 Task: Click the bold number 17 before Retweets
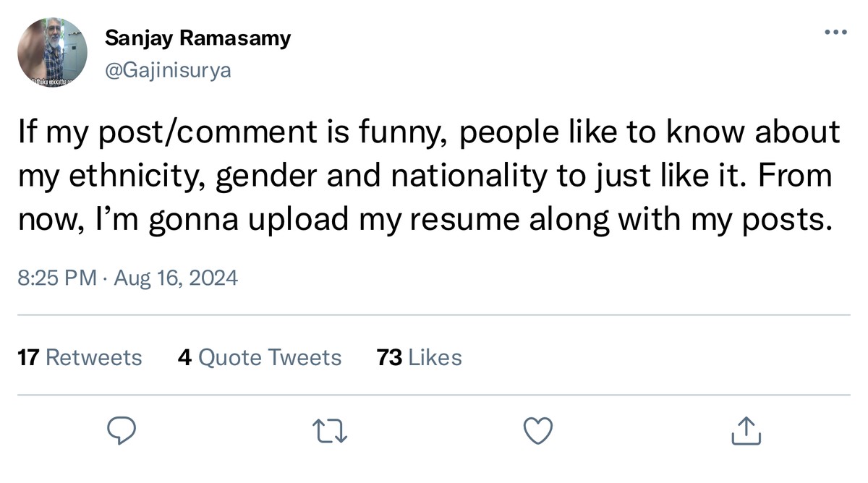click(x=27, y=357)
